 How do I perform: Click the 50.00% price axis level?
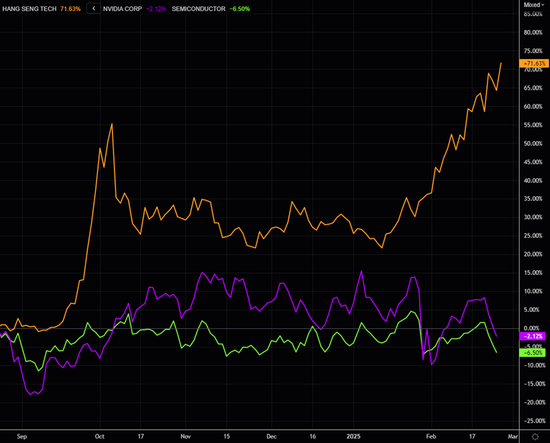coord(534,143)
